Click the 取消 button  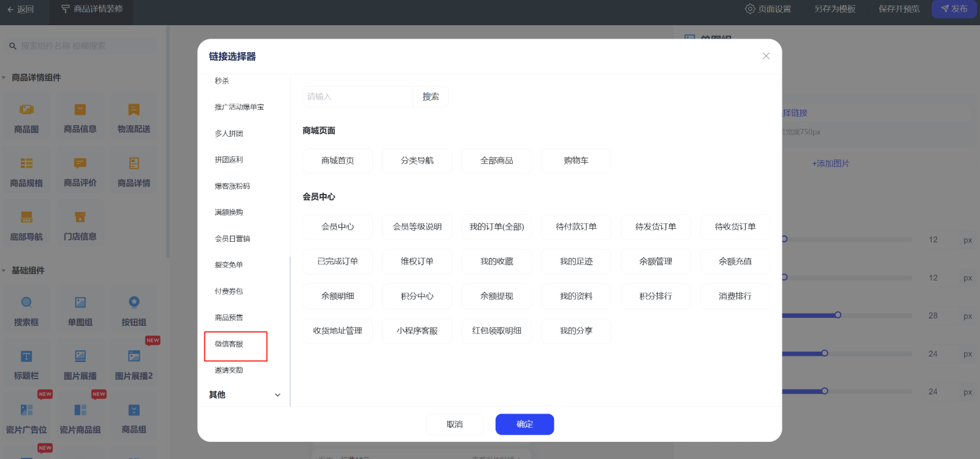click(454, 425)
